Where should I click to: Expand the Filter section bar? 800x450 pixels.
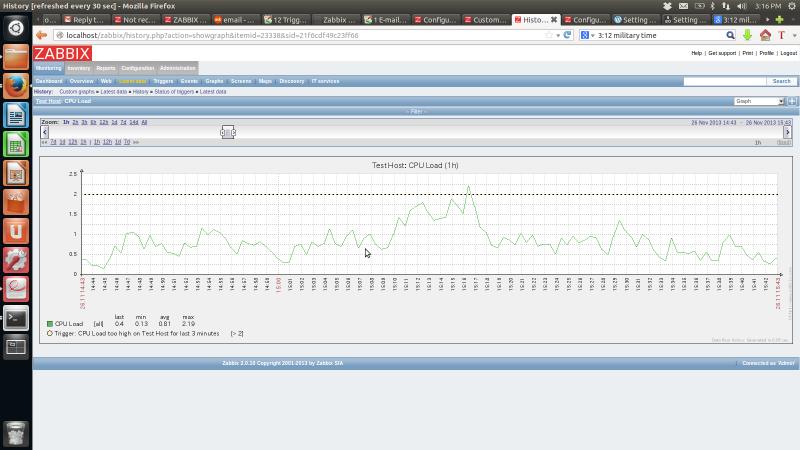point(416,111)
